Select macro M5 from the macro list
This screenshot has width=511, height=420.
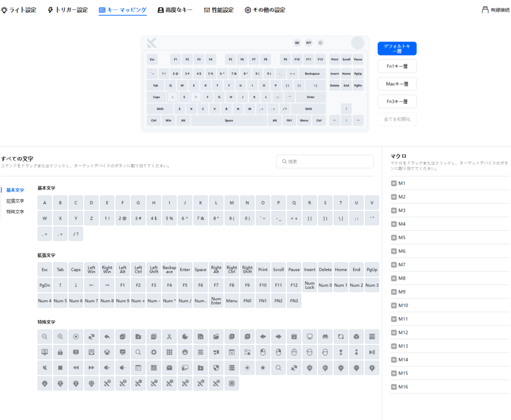(402, 238)
